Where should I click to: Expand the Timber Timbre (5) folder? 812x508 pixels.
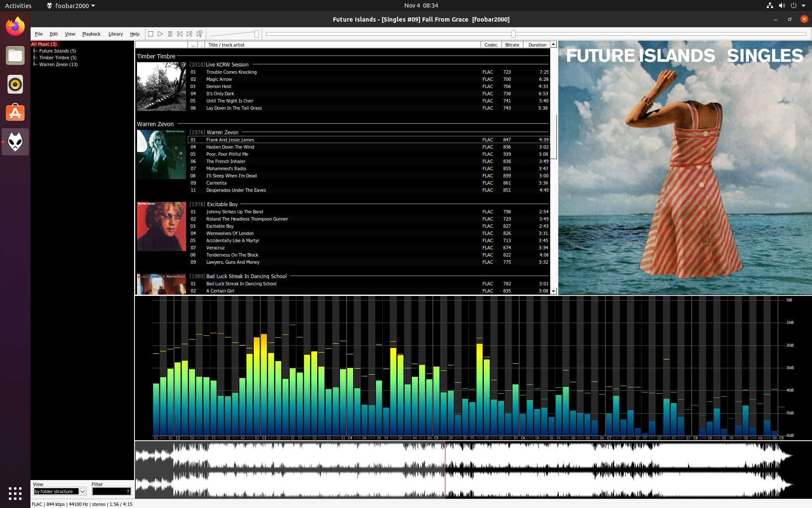click(35, 58)
